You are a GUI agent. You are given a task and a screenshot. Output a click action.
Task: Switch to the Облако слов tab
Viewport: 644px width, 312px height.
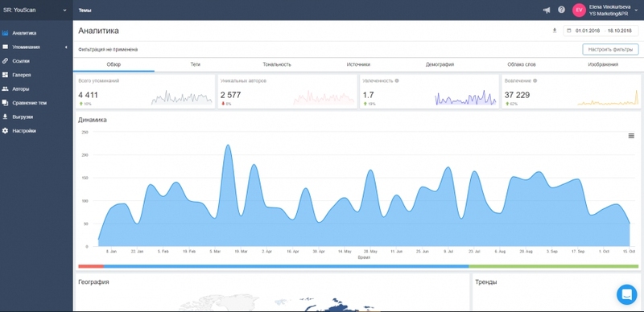pos(521,64)
